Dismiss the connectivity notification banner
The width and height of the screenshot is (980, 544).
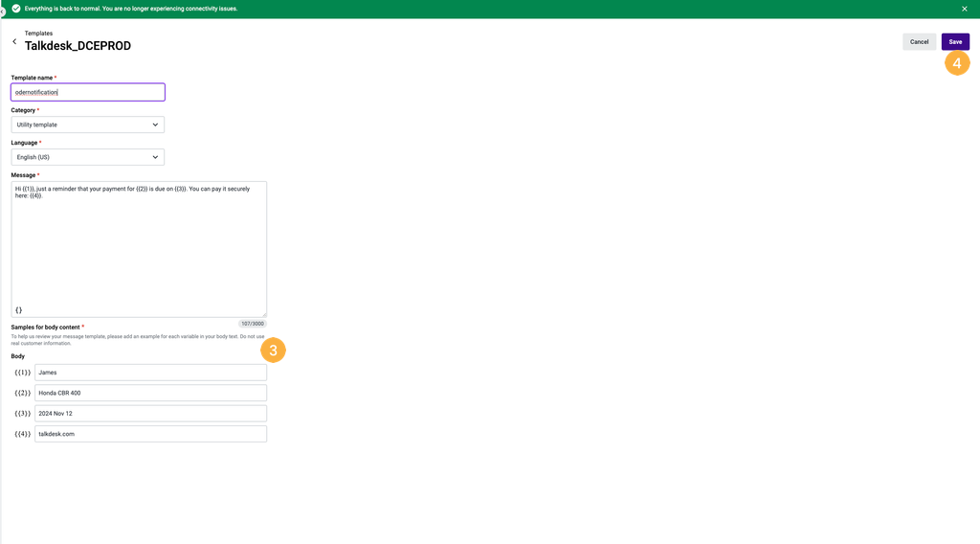click(965, 9)
